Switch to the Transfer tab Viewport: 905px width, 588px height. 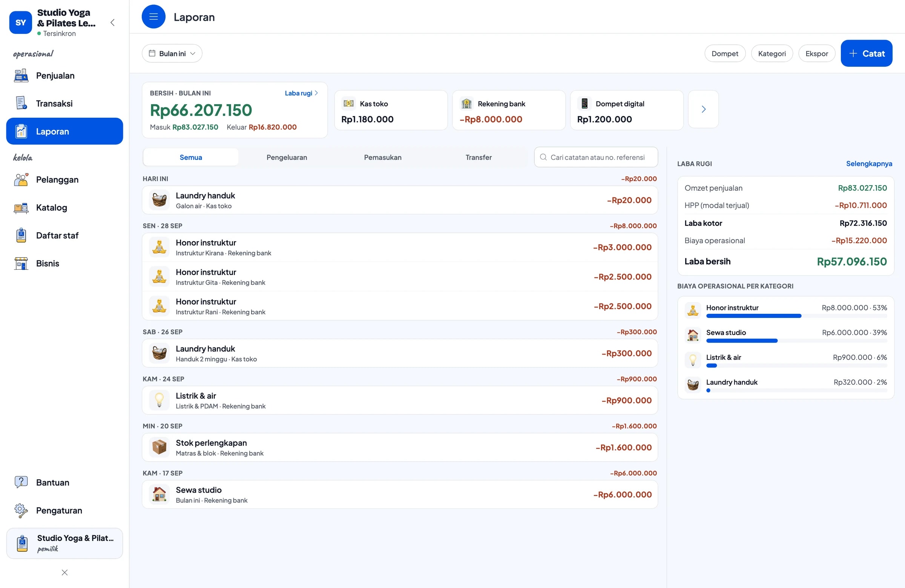pyautogui.click(x=479, y=157)
